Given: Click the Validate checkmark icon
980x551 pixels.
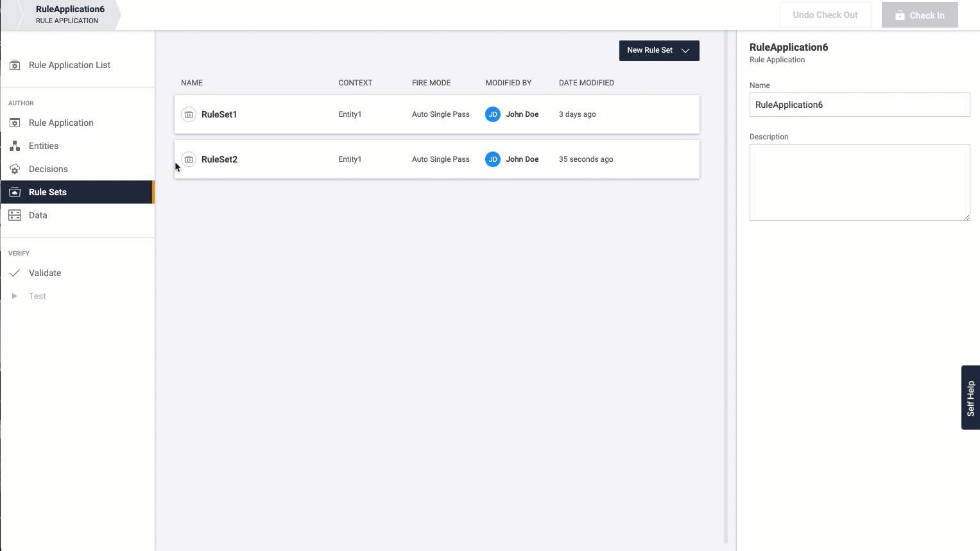Looking at the screenshot, I should coord(15,273).
